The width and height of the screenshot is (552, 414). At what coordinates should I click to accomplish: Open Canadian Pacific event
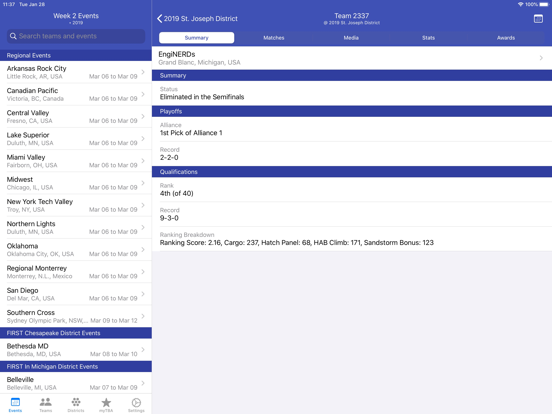76,94
